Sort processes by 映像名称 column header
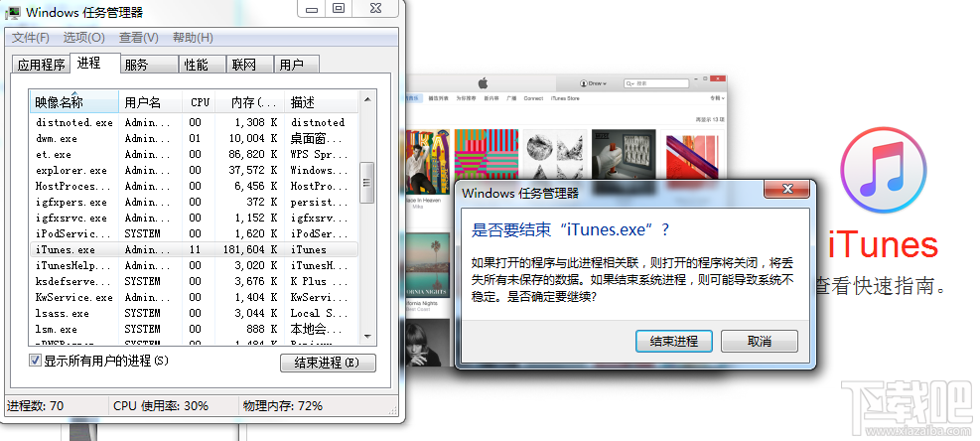 point(73,102)
